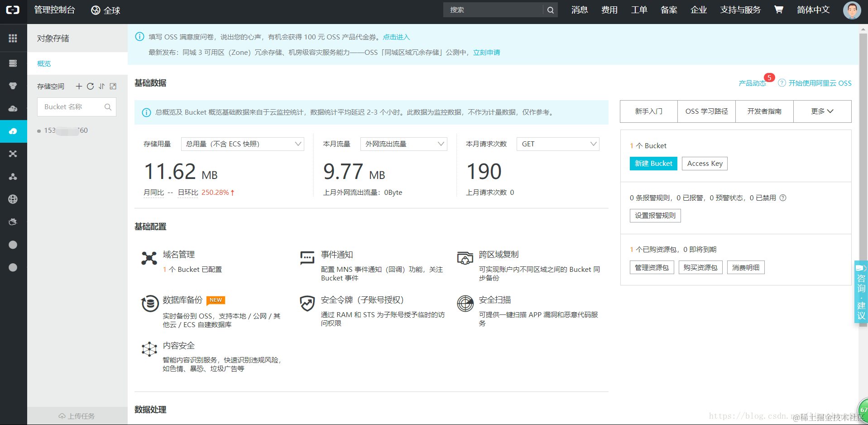Open the 本月流量 外网流出流量 dropdown
868x425 pixels.
[404, 144]
